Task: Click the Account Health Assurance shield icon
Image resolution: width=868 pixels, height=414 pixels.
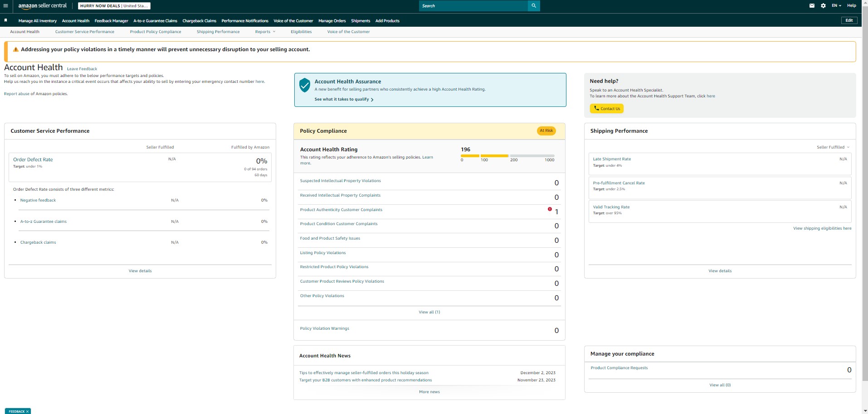Action: click(305, 85)
